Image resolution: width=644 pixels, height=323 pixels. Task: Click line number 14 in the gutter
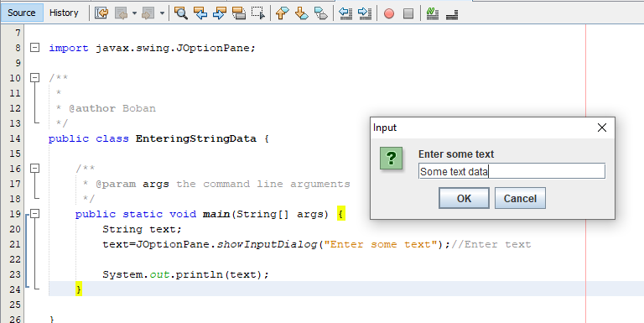coord(15,138)
